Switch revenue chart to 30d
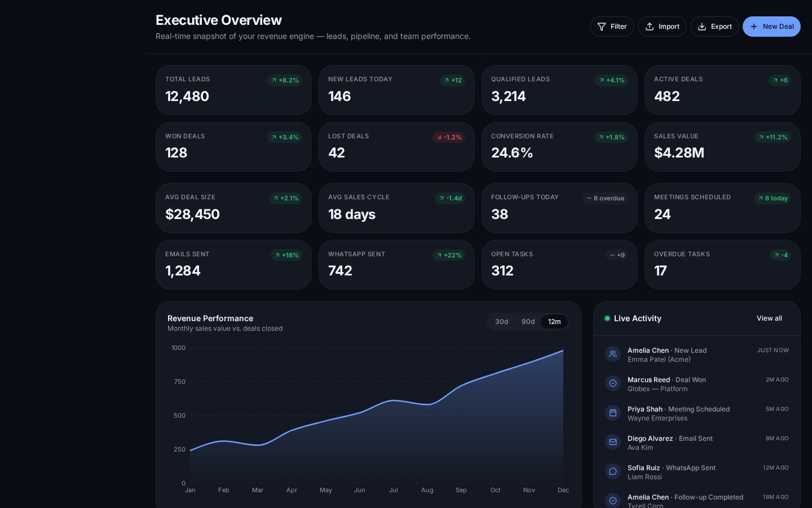 pos(501,322)
